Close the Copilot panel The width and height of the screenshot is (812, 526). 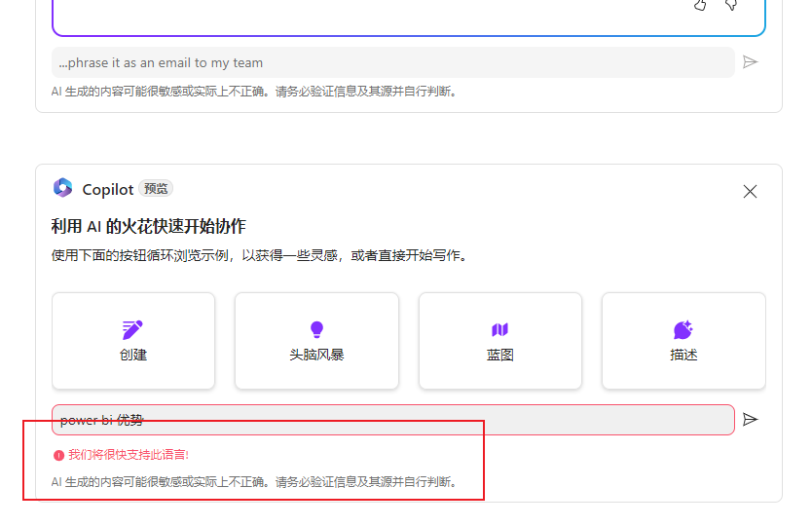point(750,192)
